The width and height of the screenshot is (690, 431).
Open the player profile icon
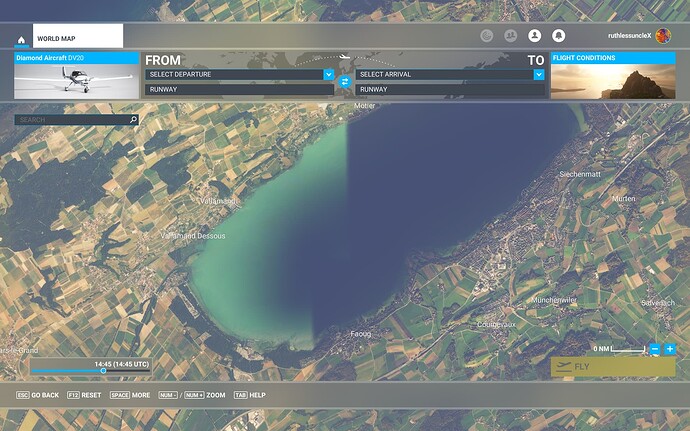(x=534, y=36)
